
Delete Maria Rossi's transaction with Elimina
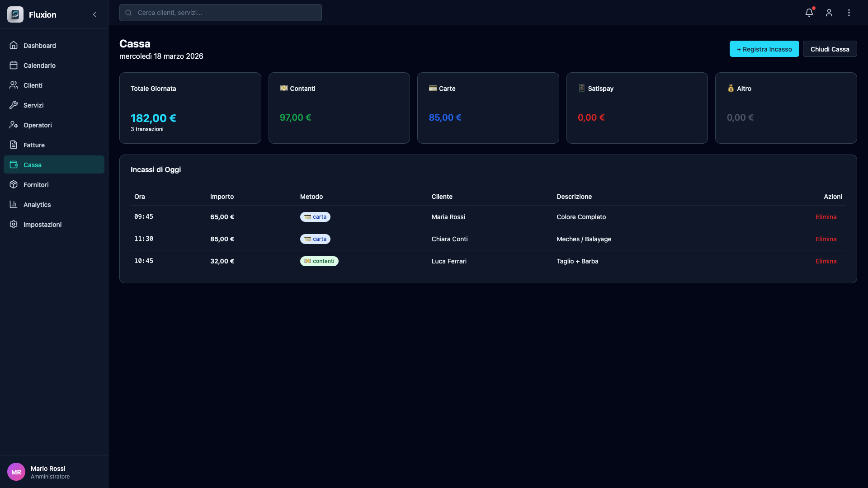pyautogui.click(x=826, y=217)
